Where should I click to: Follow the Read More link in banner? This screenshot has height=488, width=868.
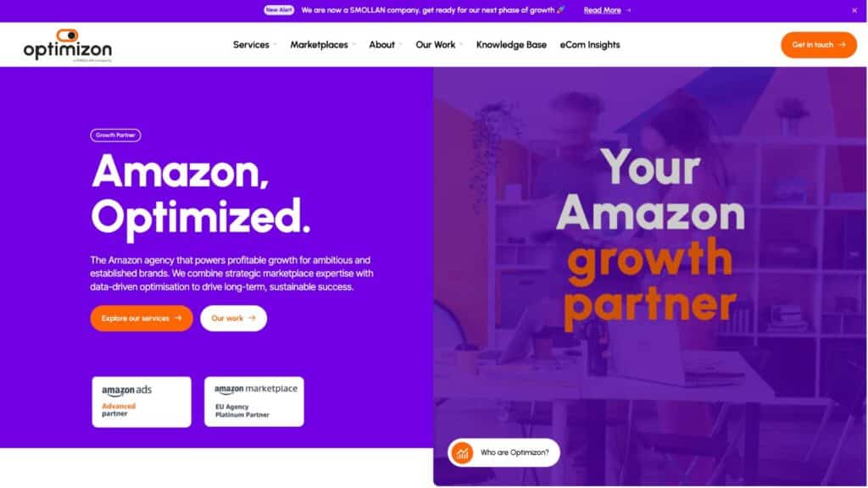tap(603, 10)
